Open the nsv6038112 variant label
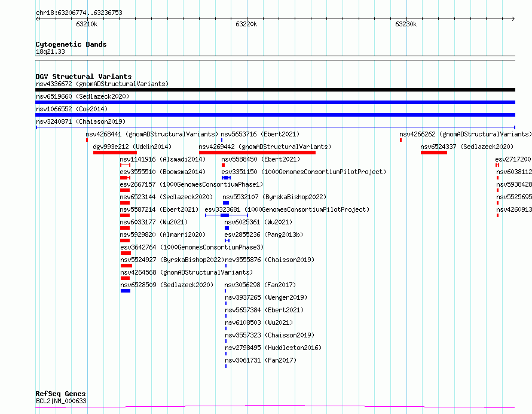Image resolution: width=532 pixels, height=414 pixels. [514, 172]
